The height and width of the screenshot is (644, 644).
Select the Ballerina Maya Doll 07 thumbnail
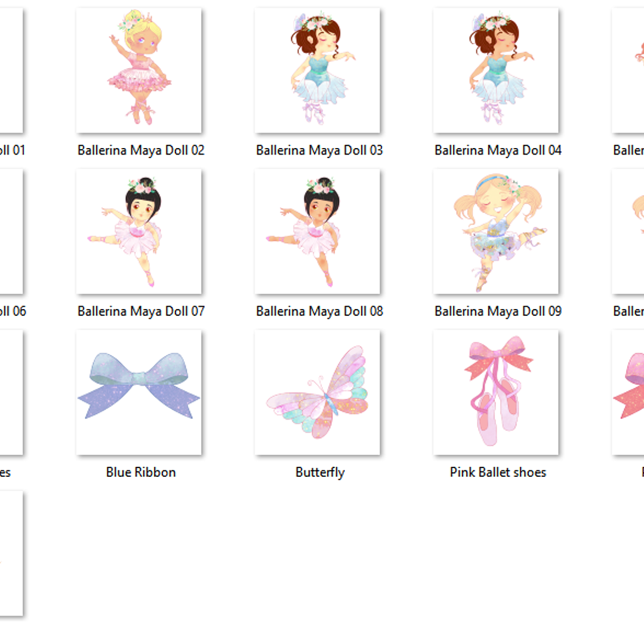(x=138, y=232)
